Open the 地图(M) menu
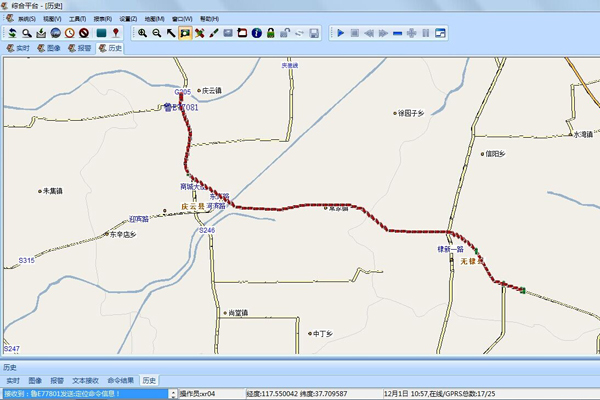 pos(155,19)
